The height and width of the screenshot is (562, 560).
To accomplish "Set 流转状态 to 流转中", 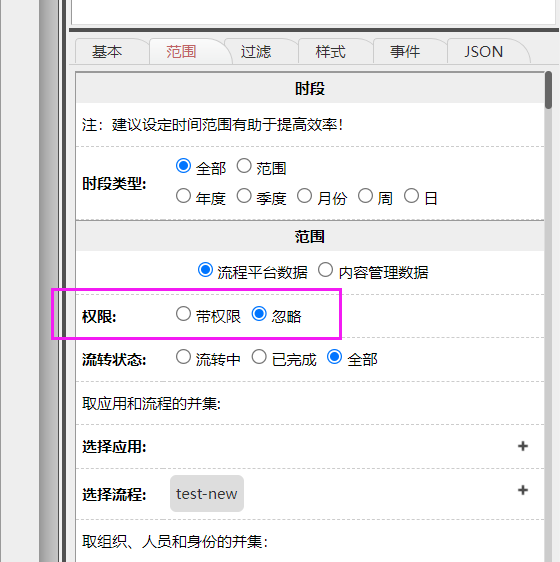I will [183, 357].
